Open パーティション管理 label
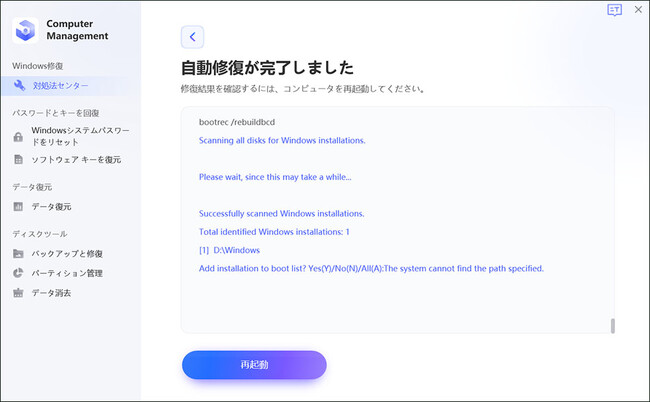Screen dimensions: 650x402 pyautogui.click(x=67, y=273)
